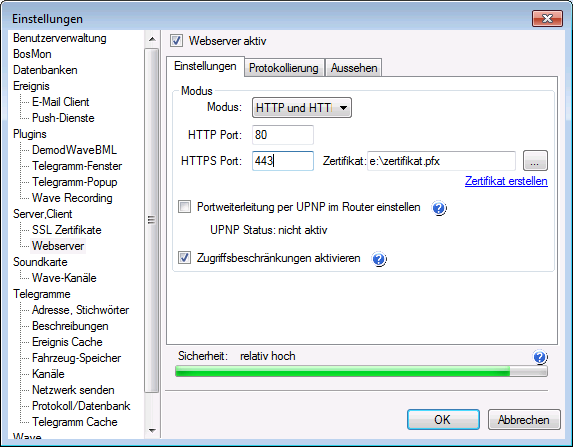Select Benutzerverwaltung in the tree
This screenshot has width=573, height=447.
pyautogui.click(x=60, y=38)
